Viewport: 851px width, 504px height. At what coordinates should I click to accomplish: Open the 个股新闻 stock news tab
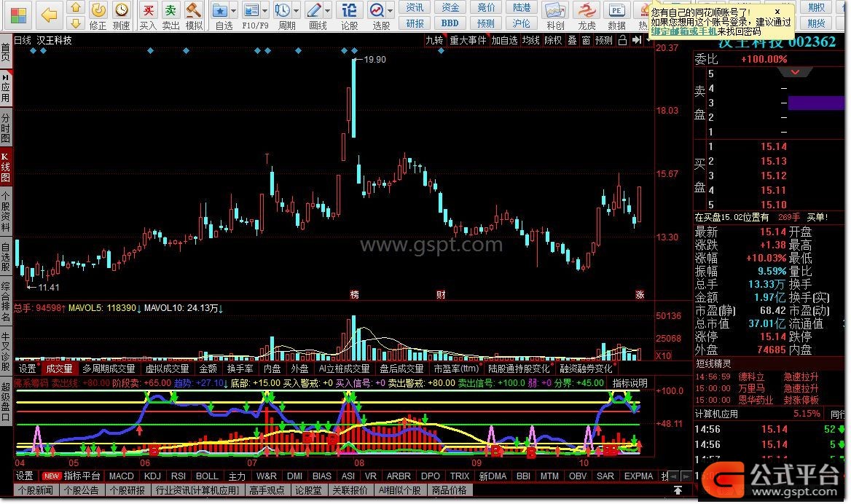[x=36, y=490]
